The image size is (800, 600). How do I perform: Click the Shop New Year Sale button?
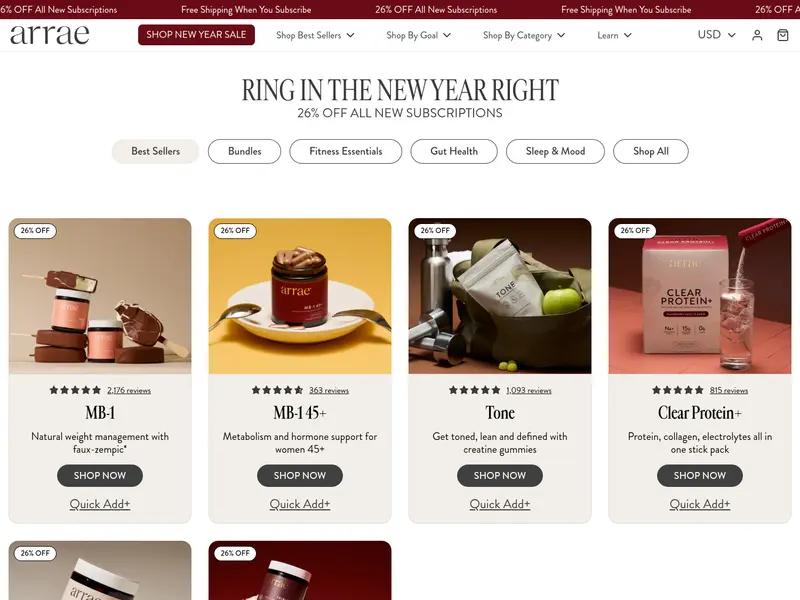coord(196,35)
